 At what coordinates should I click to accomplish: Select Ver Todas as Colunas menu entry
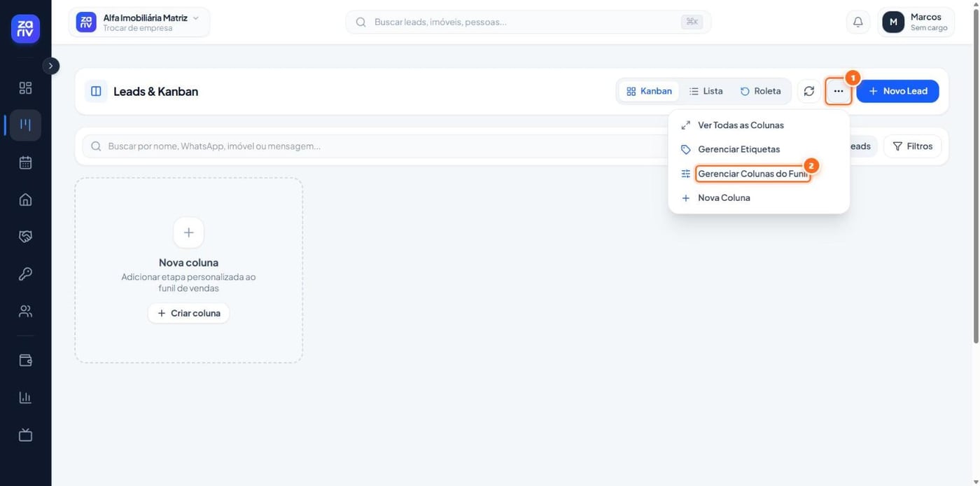(759, 125)
